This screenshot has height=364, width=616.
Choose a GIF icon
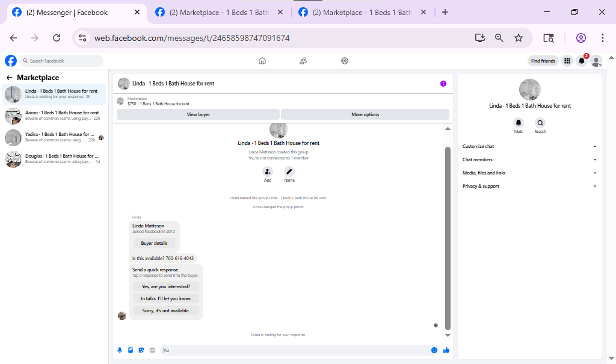pyautogui.click(x=152, y=350)
